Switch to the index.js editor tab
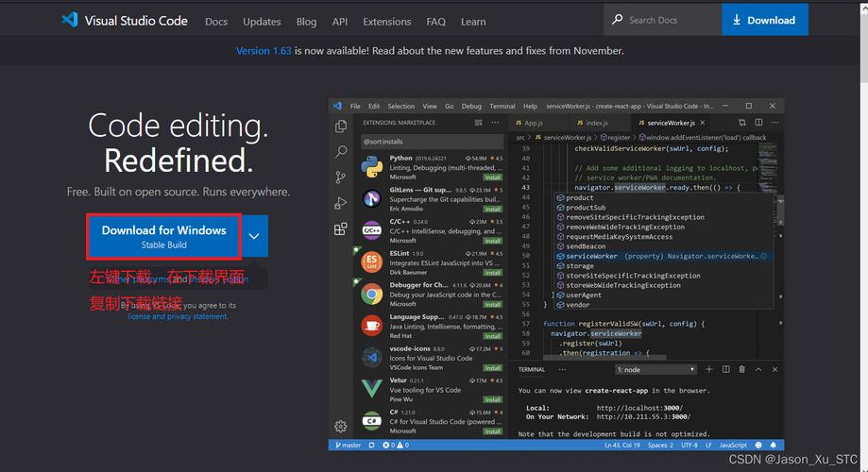The image size is (868, 472). tap(592, 123)
